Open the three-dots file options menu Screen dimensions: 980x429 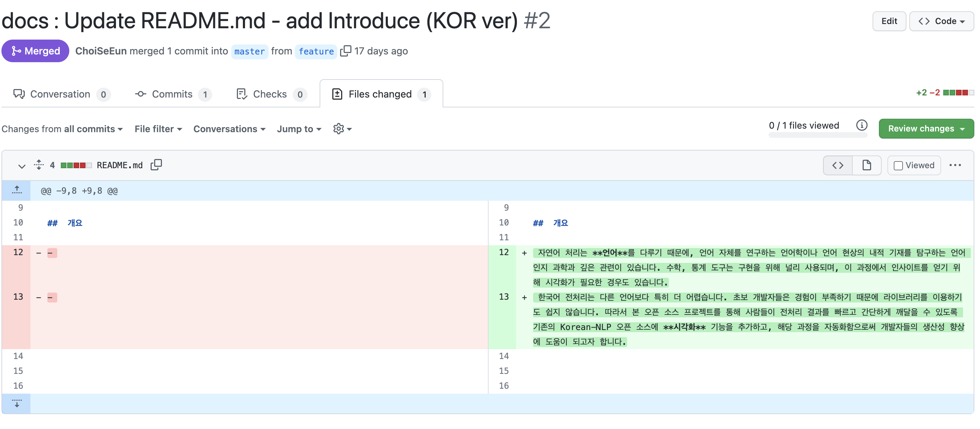click(x=955, y=165)
